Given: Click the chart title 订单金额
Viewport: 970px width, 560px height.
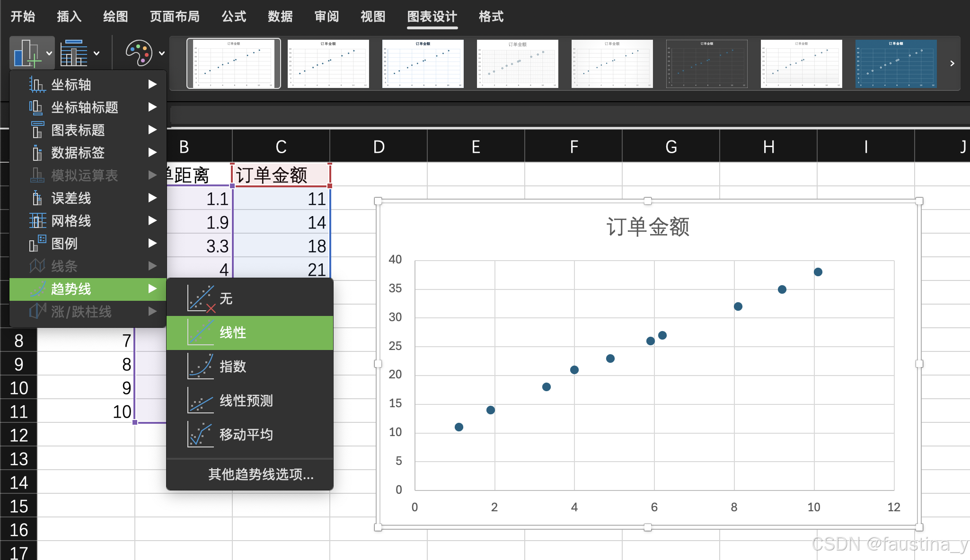Looking at the screenshot, I should pyautogui.click(x=647, y=227).
